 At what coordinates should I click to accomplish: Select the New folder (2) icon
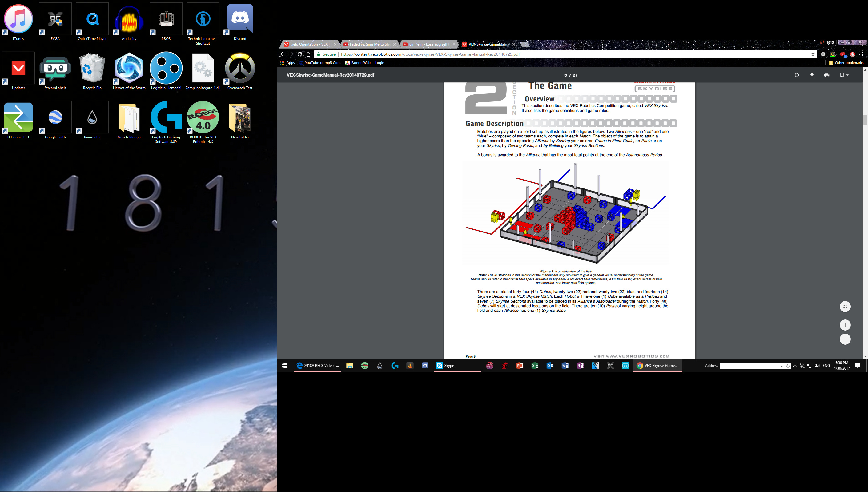click(129, 120)
